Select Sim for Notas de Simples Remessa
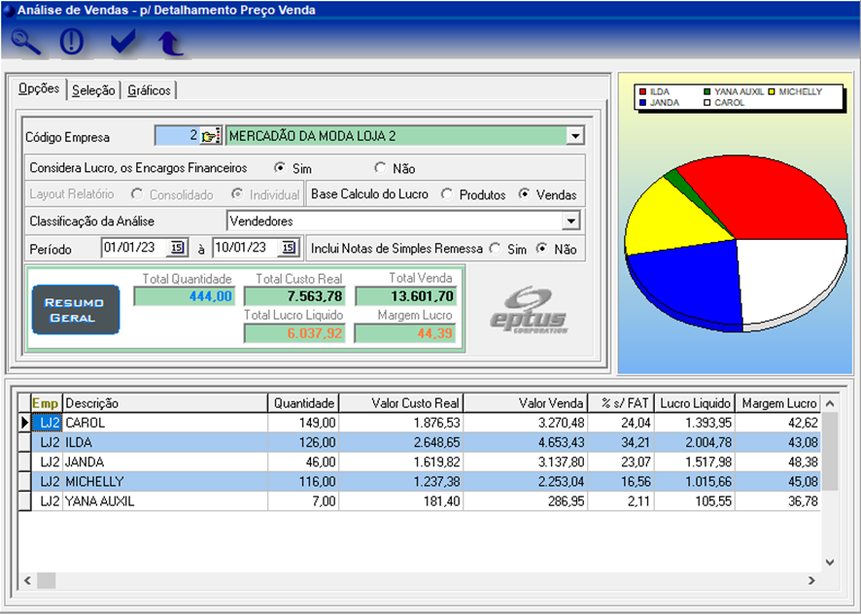 click(495, 249)
